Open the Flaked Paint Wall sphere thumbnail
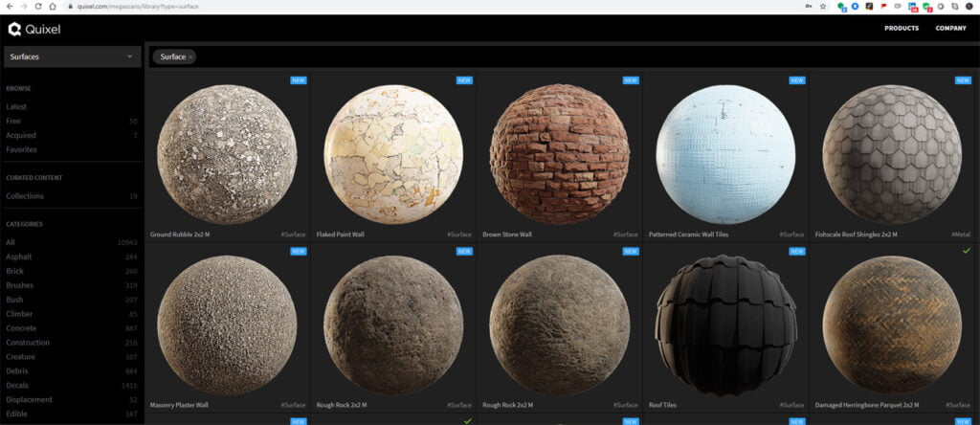Viewport: 980px width, 425px height. [x=393, y=154]
